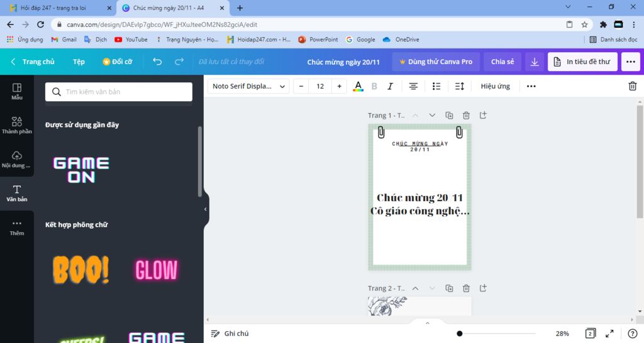Viewport: 644px width, 343px height.
Task: Open Chrome extensions puzzle icon
Action: coord(603,24)
